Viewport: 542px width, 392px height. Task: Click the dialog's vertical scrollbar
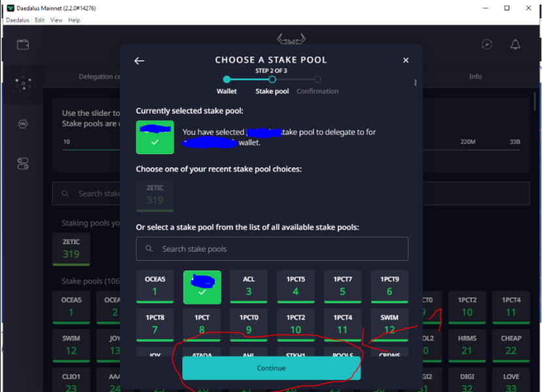[x=415, y=83]
